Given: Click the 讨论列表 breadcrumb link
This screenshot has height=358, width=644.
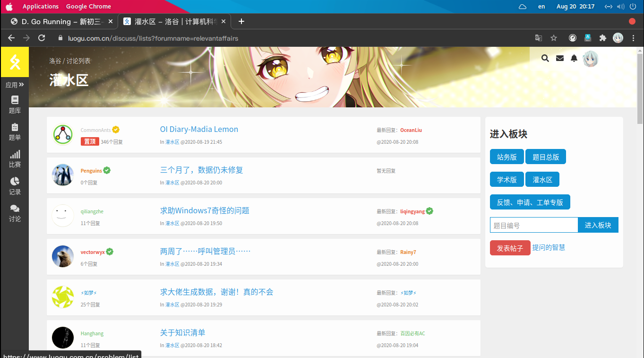Looking at the screenshot, I should [78, 61].
